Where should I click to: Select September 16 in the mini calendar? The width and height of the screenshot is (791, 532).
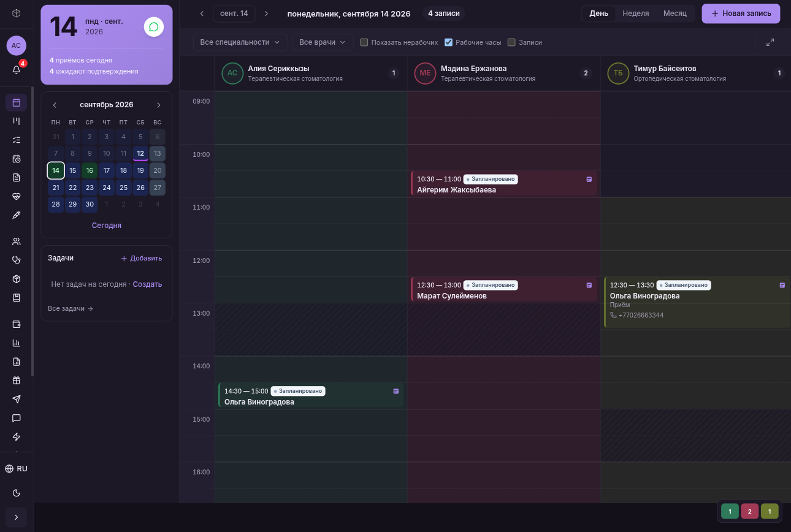pyautogui.click(x=90, y=170)
